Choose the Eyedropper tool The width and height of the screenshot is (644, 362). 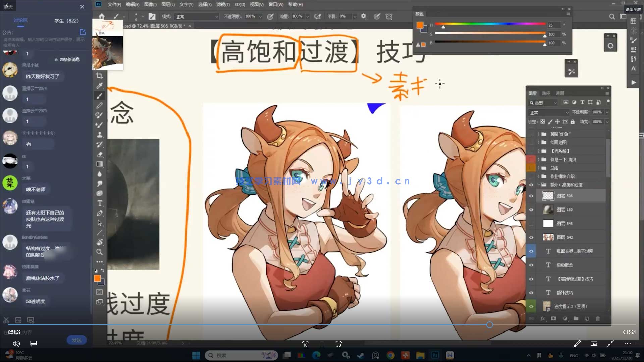pos(99,85)
